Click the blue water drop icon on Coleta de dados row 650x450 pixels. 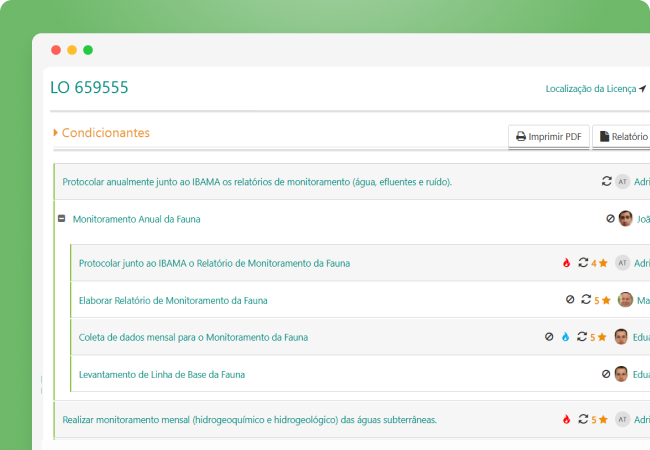click(x=565, y=337)
